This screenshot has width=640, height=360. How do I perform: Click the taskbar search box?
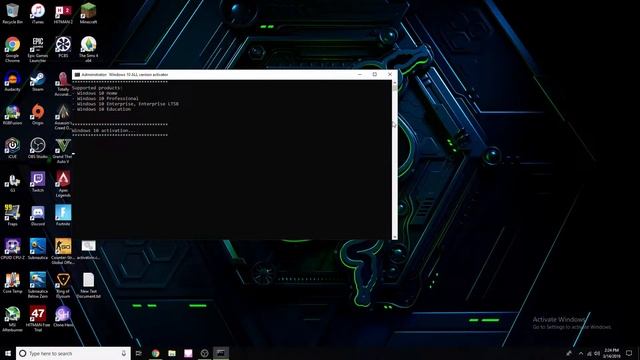click(x=73, y=353)
